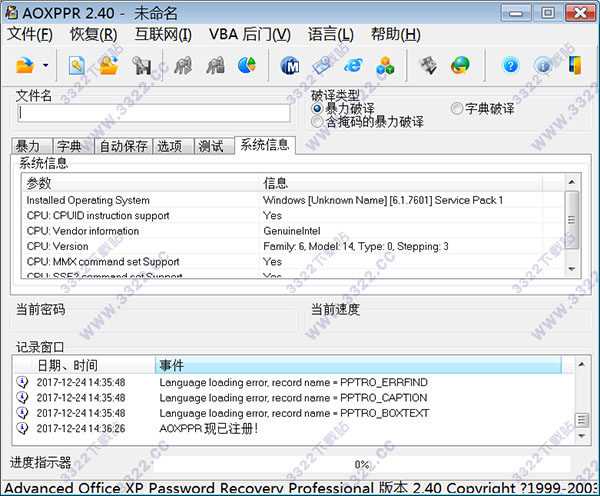The image size is (600, 496).
Task: Click the 文件名 input field
Action: 154,113
